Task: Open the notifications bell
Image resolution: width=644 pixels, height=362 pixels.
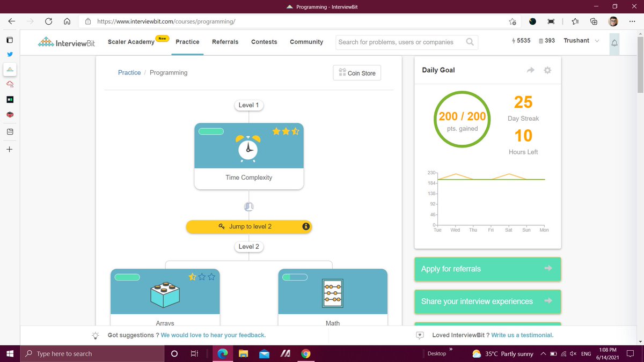Action: point(614,43)
